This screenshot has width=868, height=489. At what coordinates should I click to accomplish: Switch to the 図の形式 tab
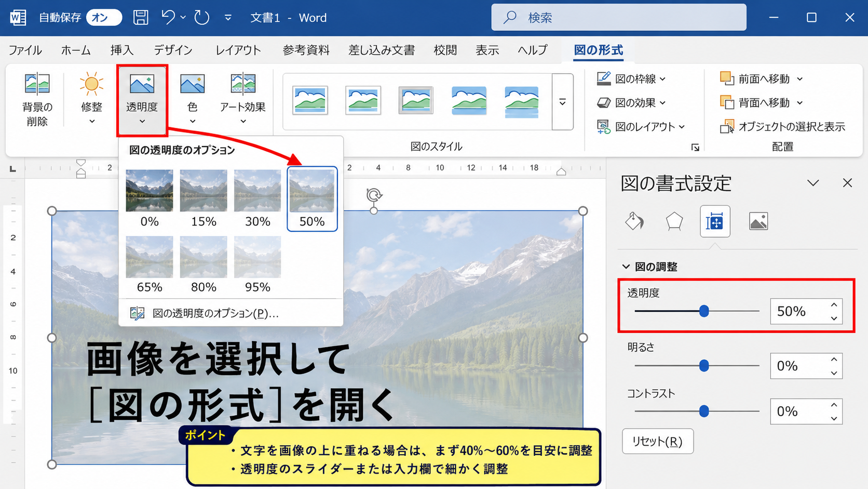[598, 50]
